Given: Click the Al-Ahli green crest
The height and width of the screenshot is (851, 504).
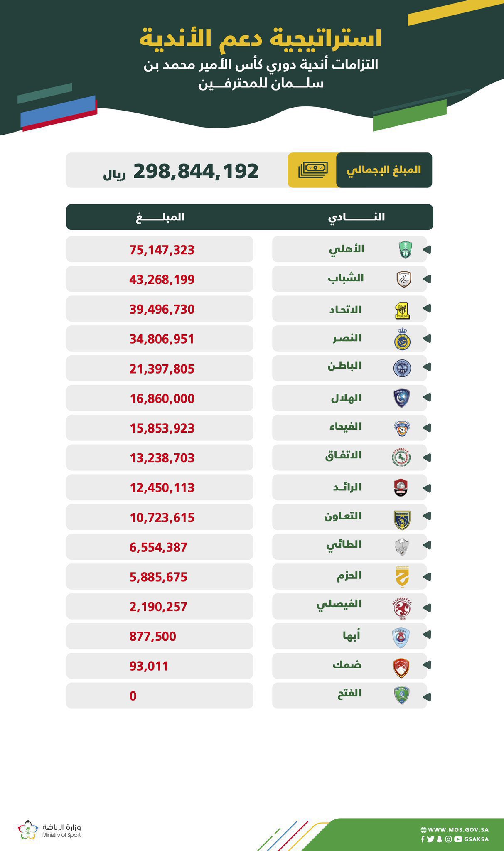Looking at the screenshot, I should click(x=405, y=250).
